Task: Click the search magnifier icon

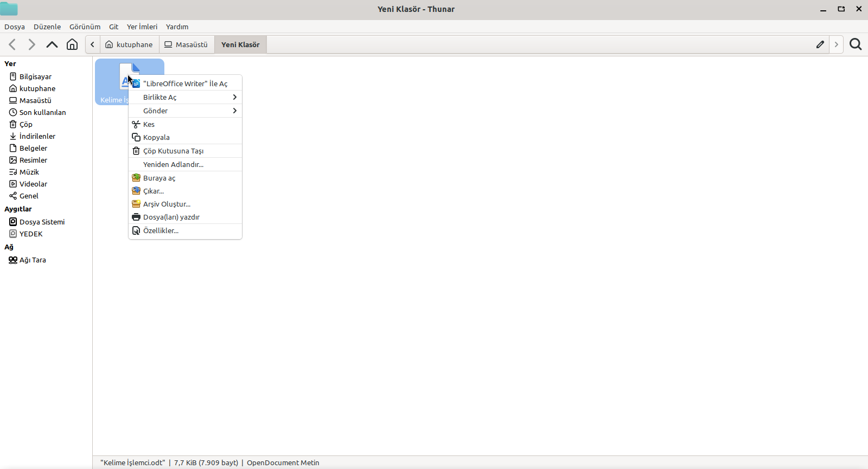Action: click(856, 44)
